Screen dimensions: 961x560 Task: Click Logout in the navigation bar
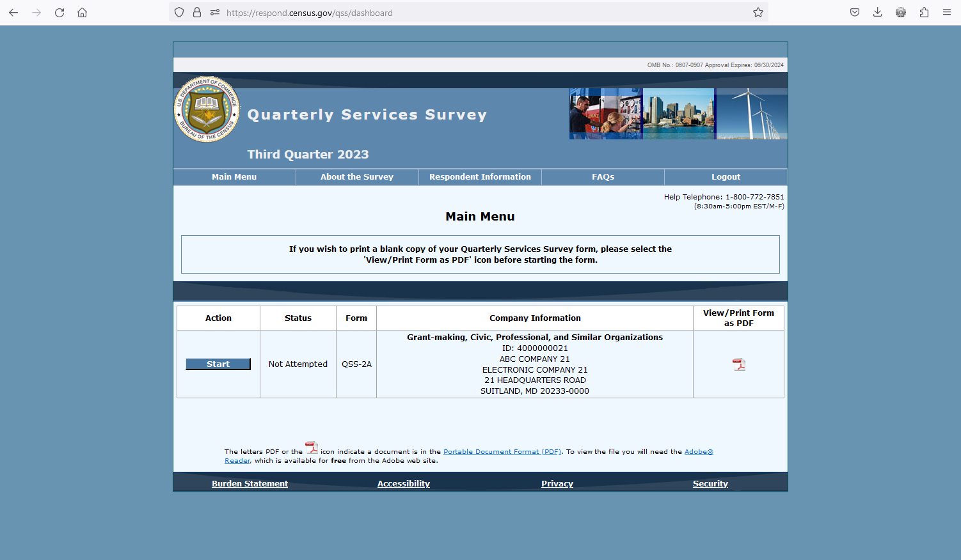pos(726,177)
